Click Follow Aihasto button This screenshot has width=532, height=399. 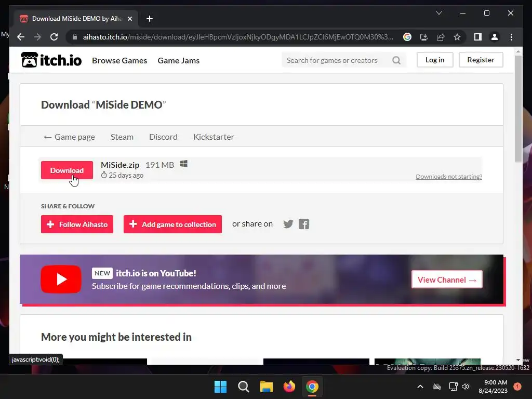[x=77, y=224]
